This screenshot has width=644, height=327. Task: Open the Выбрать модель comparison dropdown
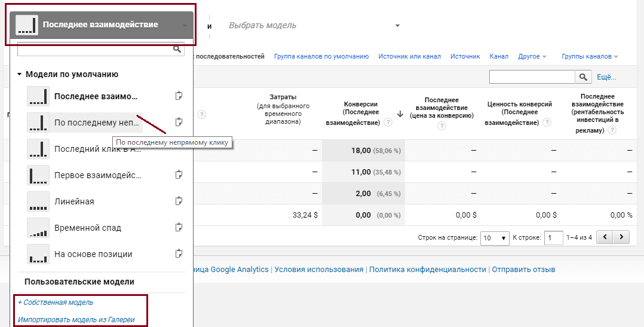[314, 26]
